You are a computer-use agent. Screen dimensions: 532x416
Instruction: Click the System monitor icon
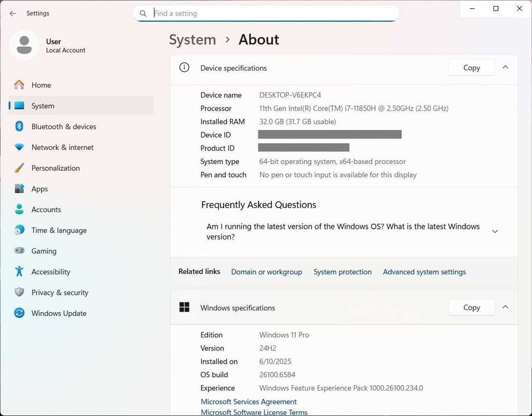pos(20,106)
